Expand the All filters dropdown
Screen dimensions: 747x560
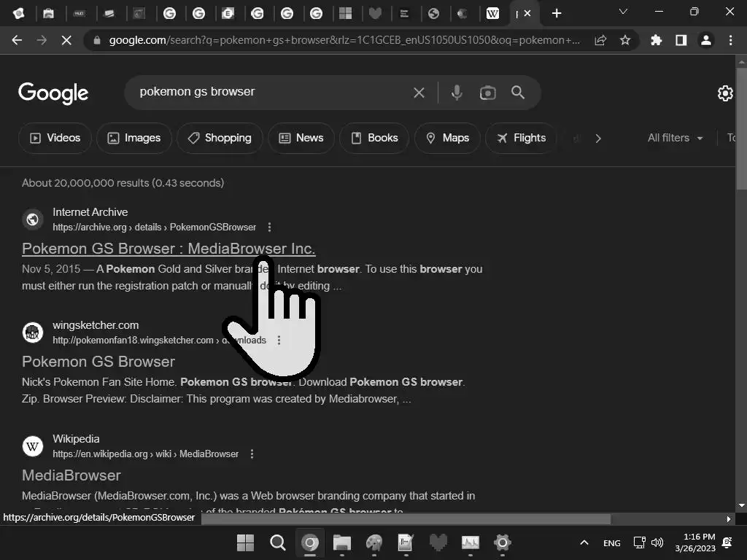(x=675, y=138)
